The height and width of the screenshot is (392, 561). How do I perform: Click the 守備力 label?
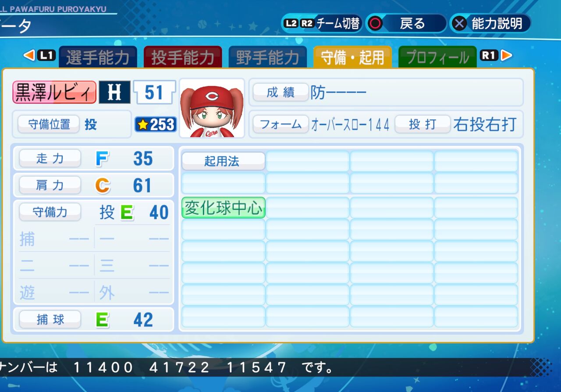pyautogui.click(x=50, y=212)
